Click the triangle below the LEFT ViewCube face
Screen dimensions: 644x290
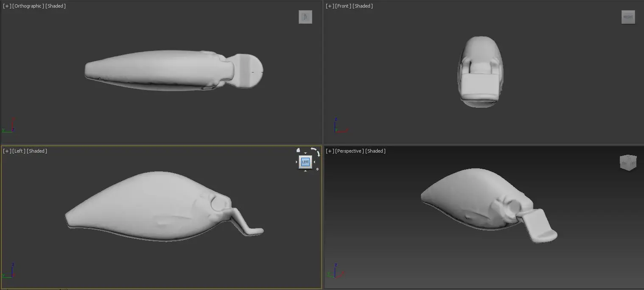point(305,171)
